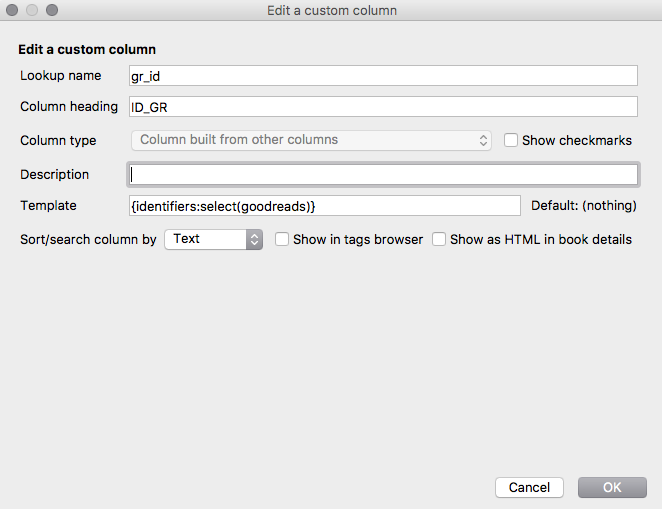The height and width of the screenshot is (509, 662).
Task: Open the Column type dropdown
Action: (311, 140)
